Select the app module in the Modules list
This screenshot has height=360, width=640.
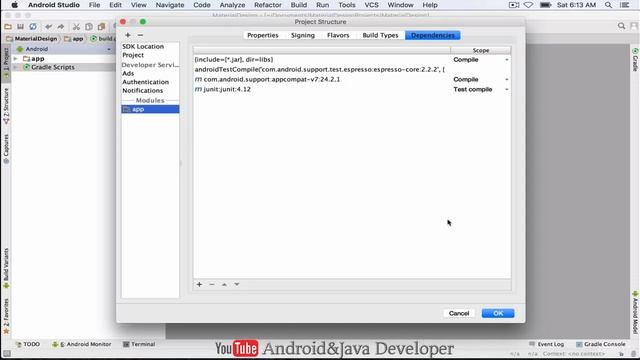pyautogui.click(x=150, y=109)
